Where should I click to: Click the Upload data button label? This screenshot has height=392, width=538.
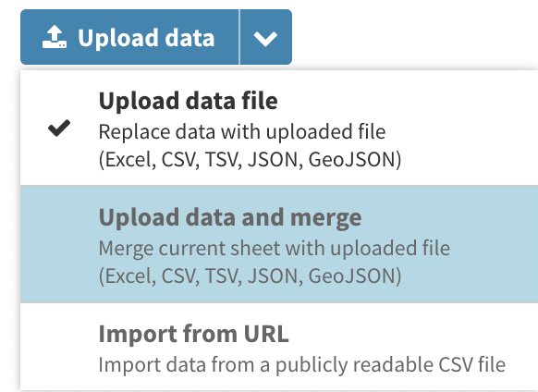point(146,38)
